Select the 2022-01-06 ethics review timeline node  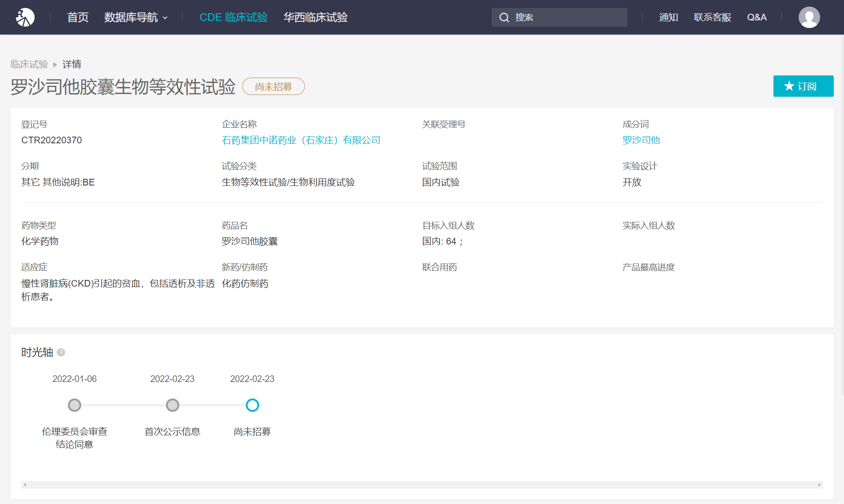coord(75,405)
